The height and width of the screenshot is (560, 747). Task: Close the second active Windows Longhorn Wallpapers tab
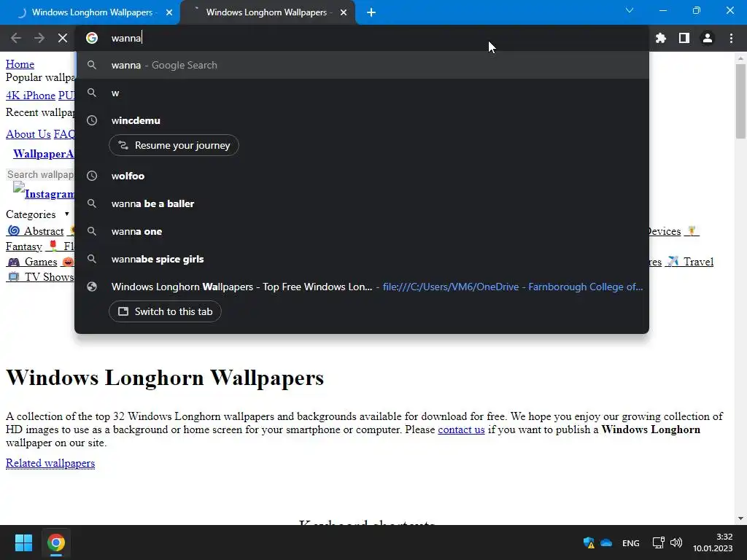(344, 12)
